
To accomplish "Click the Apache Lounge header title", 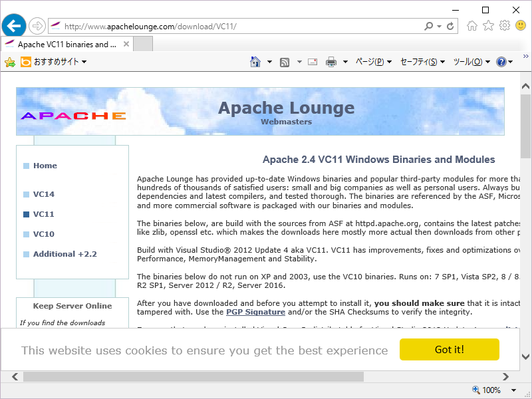I will pos(286,108).
